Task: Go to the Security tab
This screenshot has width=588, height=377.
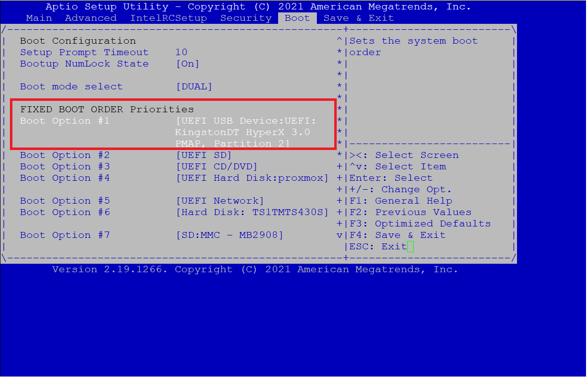Action: click(246, 18)
